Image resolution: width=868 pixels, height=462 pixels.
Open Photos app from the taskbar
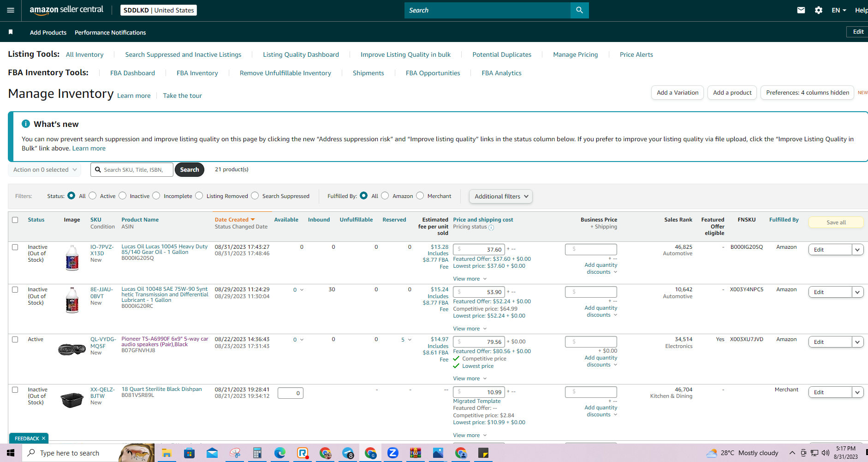tap(438, 453)
